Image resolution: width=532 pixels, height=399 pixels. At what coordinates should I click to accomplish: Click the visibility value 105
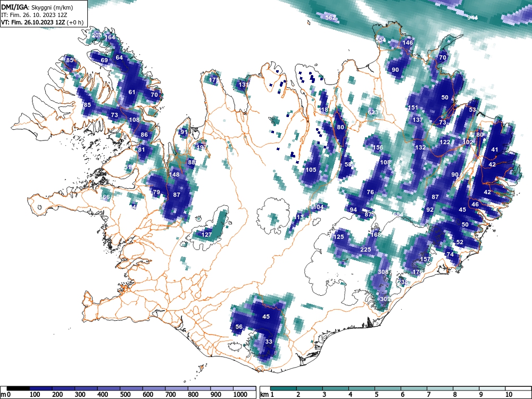click(311, 170)
